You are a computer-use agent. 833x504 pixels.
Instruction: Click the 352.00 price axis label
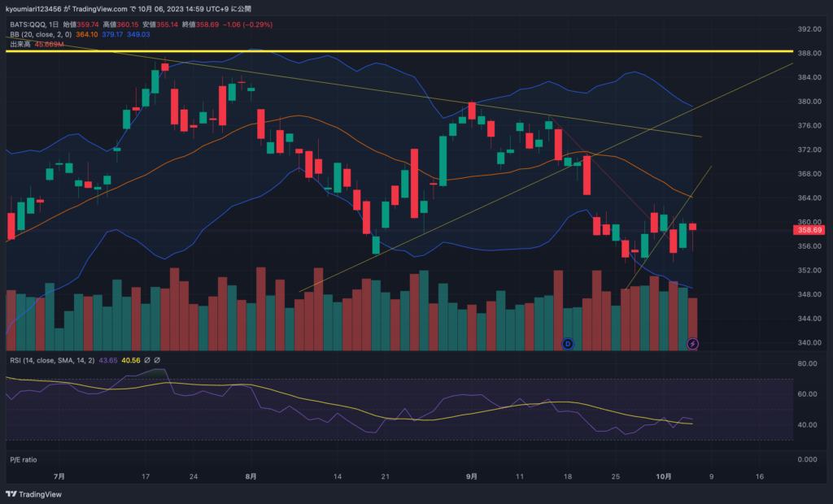click(x=809, y=270)
